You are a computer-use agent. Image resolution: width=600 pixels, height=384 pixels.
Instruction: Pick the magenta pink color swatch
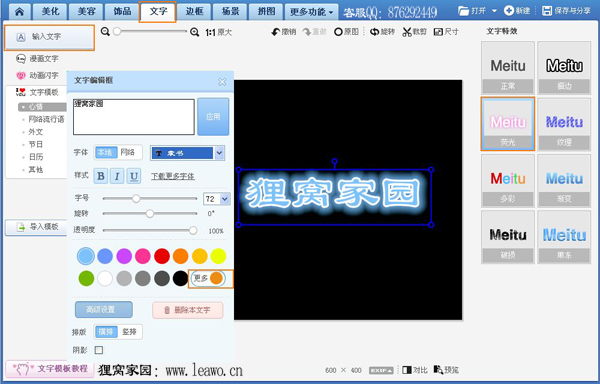[x=143, y=256]
